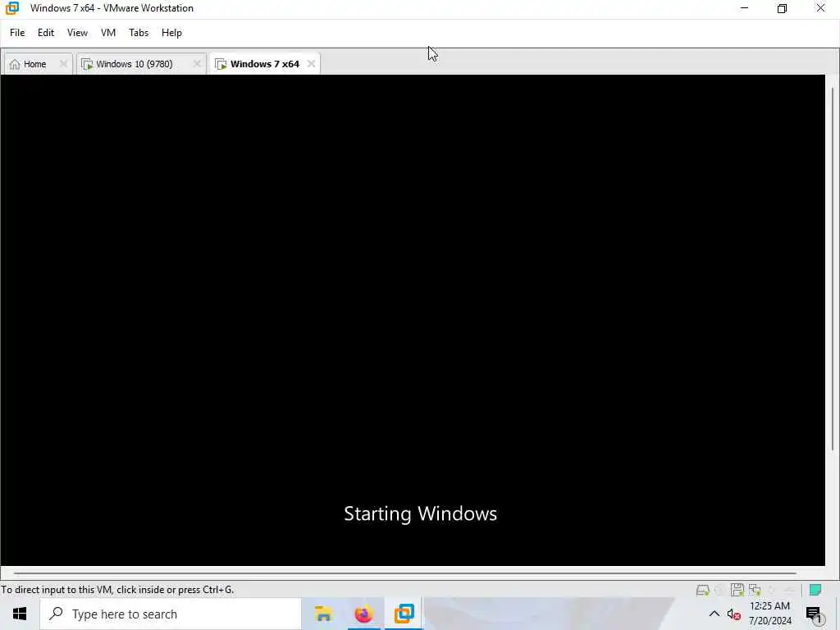The image size is (840, 630).
Task: Click the muted volume tray icon
Action: (x=733, y=614)
